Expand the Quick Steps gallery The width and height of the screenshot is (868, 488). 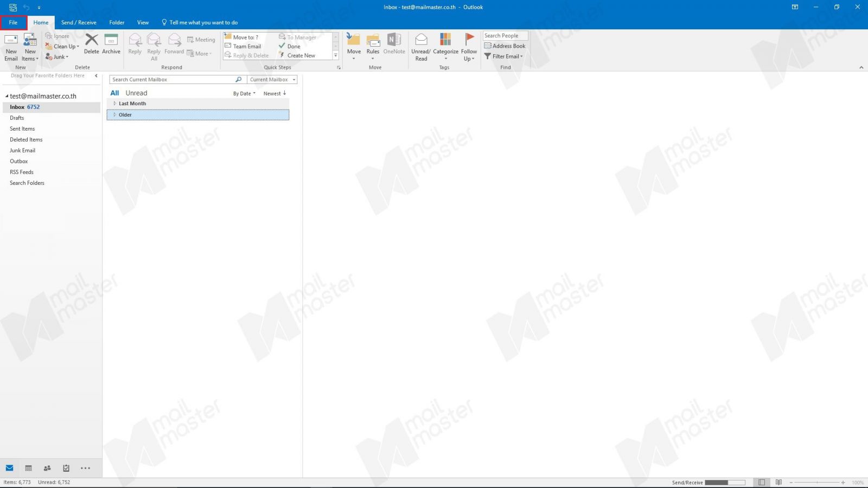point(335,55)
